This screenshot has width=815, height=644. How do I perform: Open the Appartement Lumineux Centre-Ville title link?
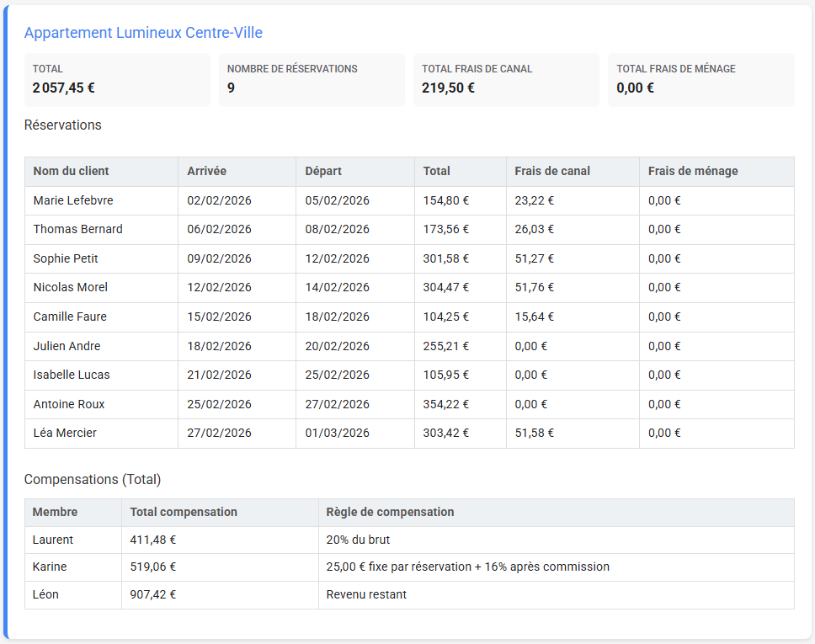143,33
